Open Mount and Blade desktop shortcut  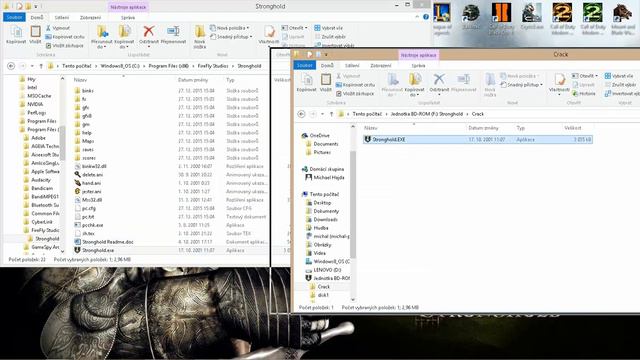coord(622,18)
